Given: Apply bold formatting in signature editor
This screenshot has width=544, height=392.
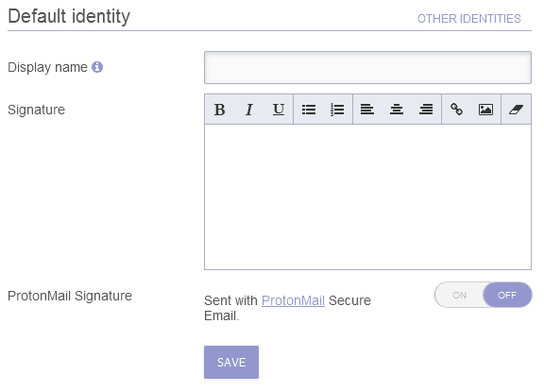Looking at the screenshot, I should [220, 110].
